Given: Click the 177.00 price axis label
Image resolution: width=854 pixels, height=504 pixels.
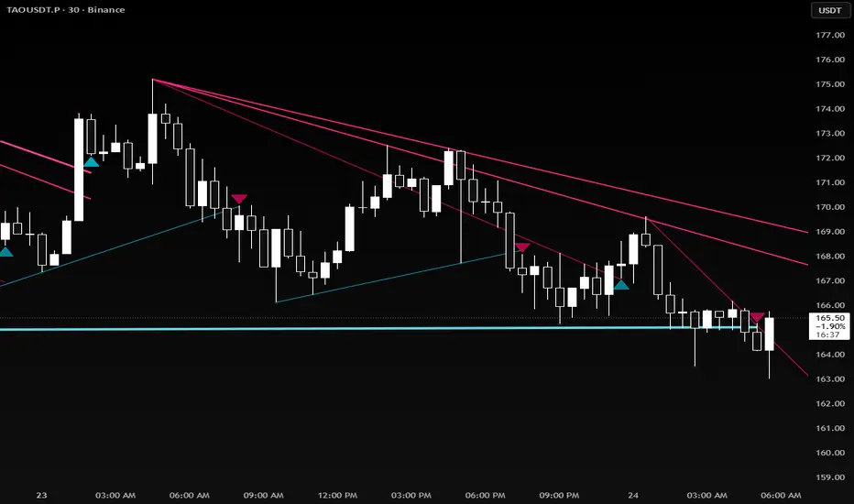Looking at the screenshot, I should pyautogui.click(x=830, y=35).
